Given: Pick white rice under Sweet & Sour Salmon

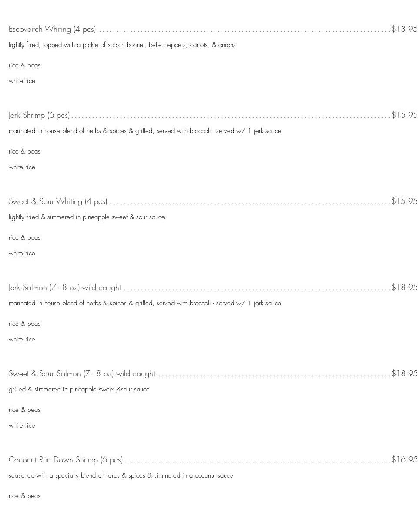Looking at the screenshot, I should (x=22, y=425).
